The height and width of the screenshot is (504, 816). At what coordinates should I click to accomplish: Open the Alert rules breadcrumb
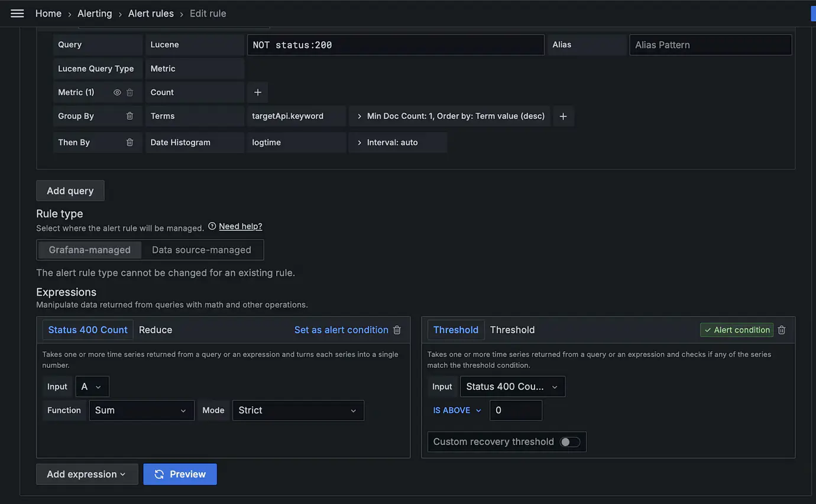point(151,14)
